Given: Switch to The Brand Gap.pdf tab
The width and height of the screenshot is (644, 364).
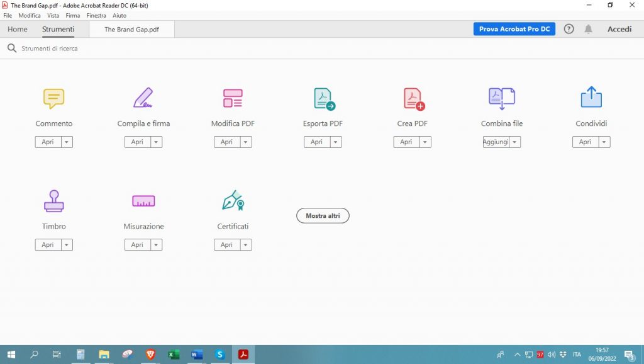Looking at the screenshot, I should (131, 30).
